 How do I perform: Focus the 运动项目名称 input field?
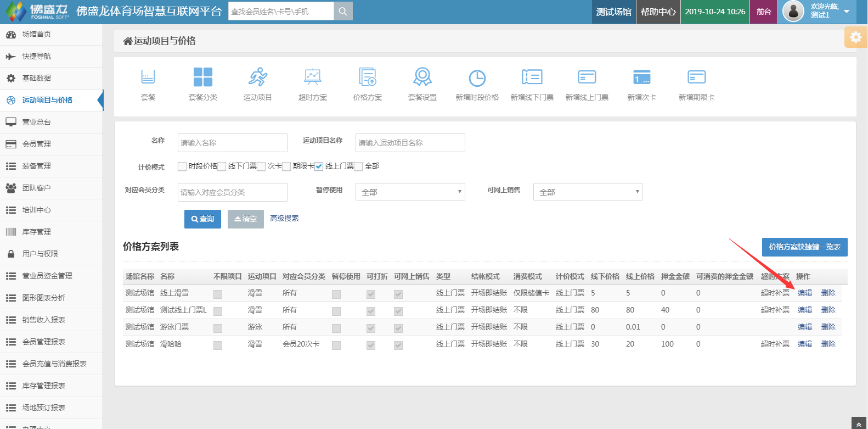410,143
